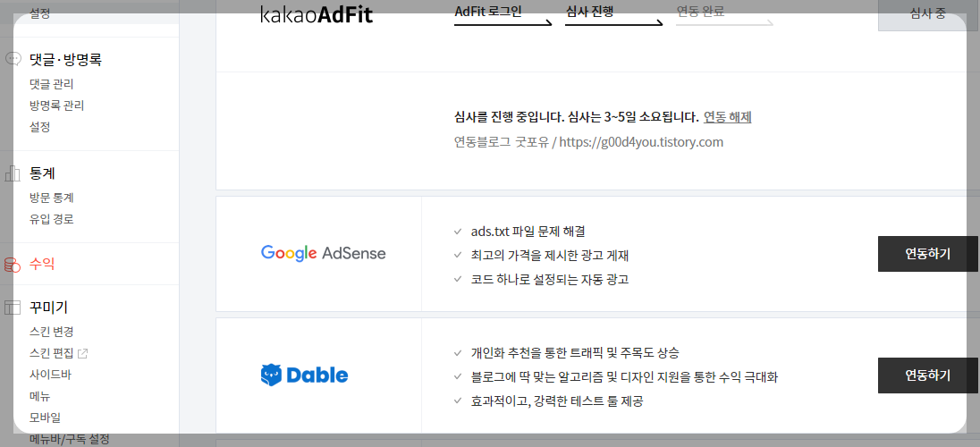Click the kakao AdFit logo
Screen dimensions: 980x447
(x=317, y=13)
